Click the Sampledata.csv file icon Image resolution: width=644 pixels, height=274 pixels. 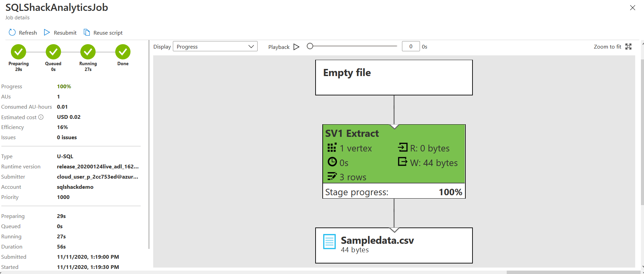329,242
